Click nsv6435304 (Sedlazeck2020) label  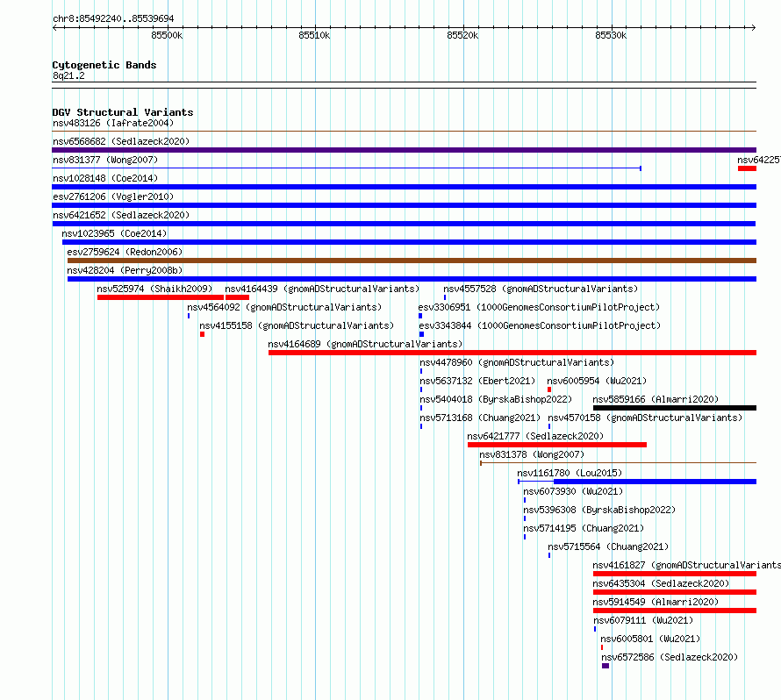point(661,583)
